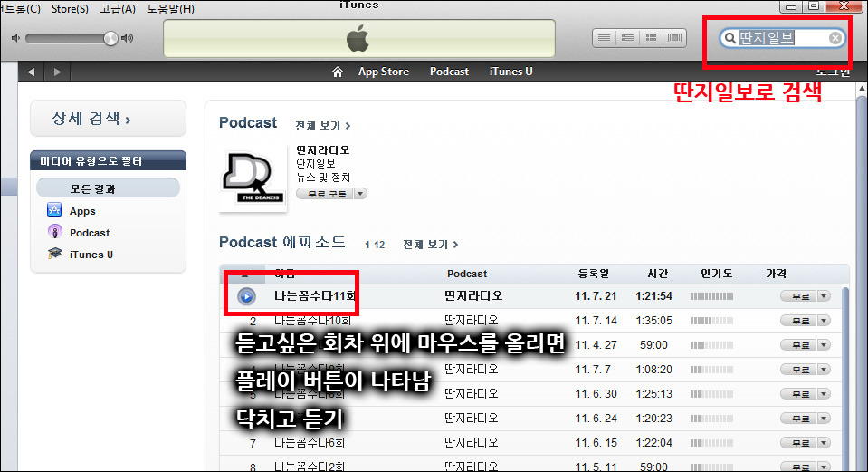The width and height of the screenshot is (868, 472).
Task: Go to iTunes U tab in store bar
Action: pyautogui.click(x=510, y=72)
